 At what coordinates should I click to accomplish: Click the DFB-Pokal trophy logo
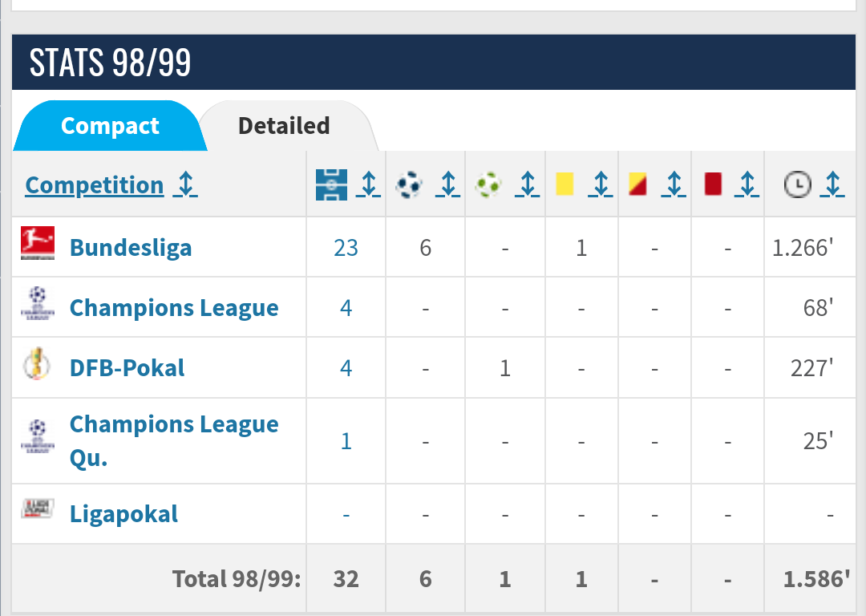click(x=37, y=363)
